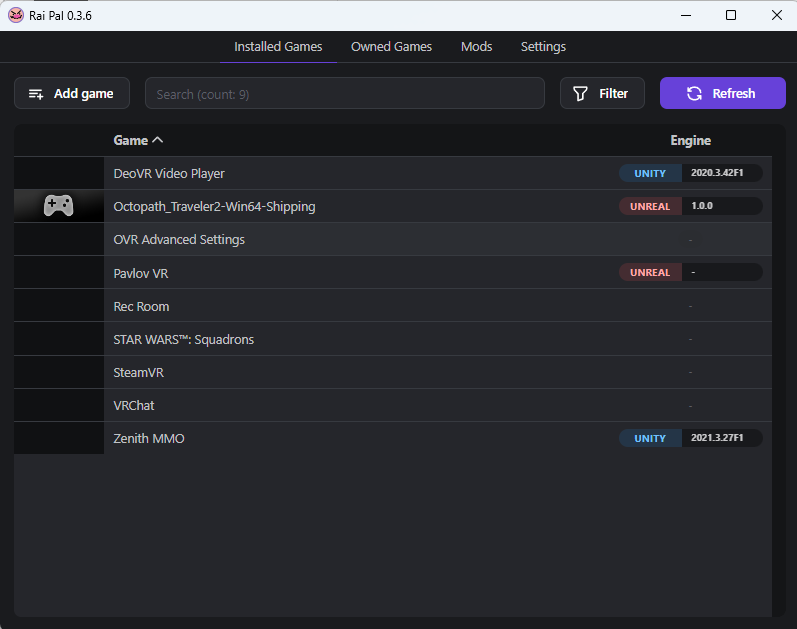Open the Rec Room entry
Image resolution: width=797 pixels, height=629 pixels.
[393, 306]
